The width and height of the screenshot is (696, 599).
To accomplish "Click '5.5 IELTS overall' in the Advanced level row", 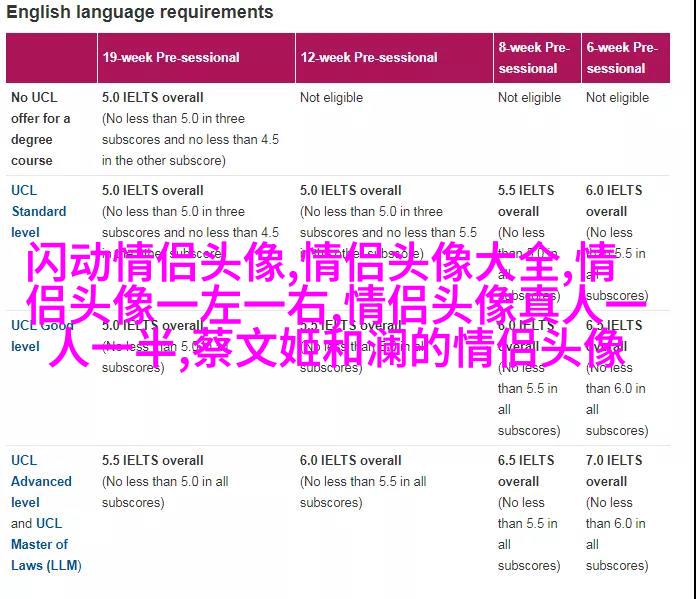I will tap(152, 460).
